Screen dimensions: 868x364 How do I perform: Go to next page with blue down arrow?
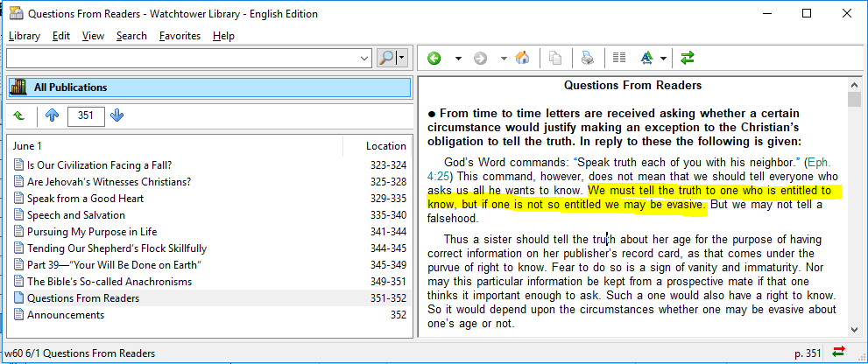[x=117, y=115]
